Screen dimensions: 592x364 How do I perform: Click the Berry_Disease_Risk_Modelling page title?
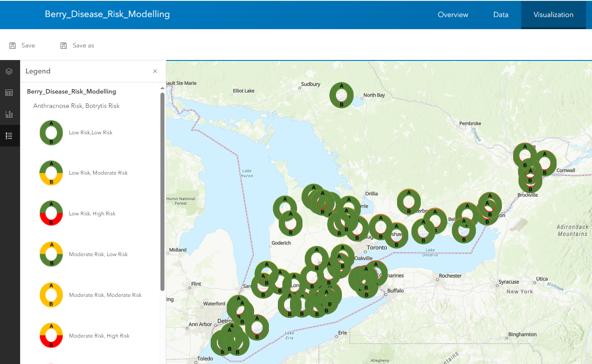point(107,14)
